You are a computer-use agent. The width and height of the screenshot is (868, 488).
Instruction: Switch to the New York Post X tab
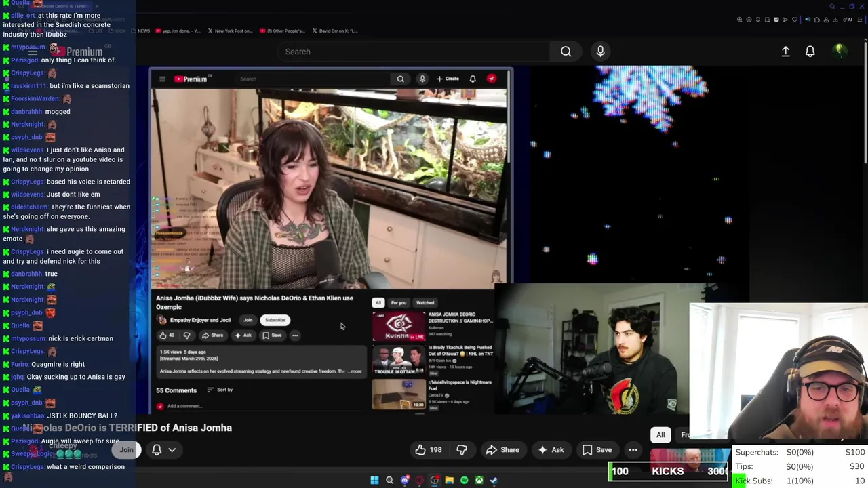click(x=230, y=30)
